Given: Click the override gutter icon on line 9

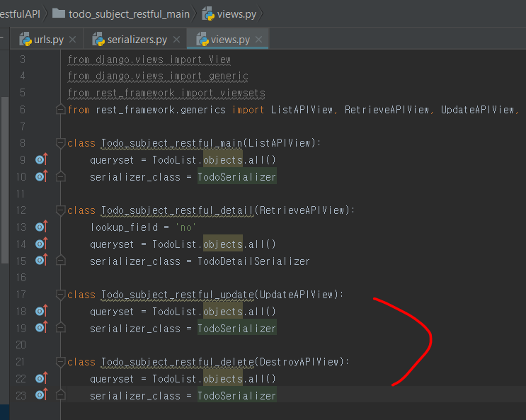Looking at the screenshot, I should 42,159.
